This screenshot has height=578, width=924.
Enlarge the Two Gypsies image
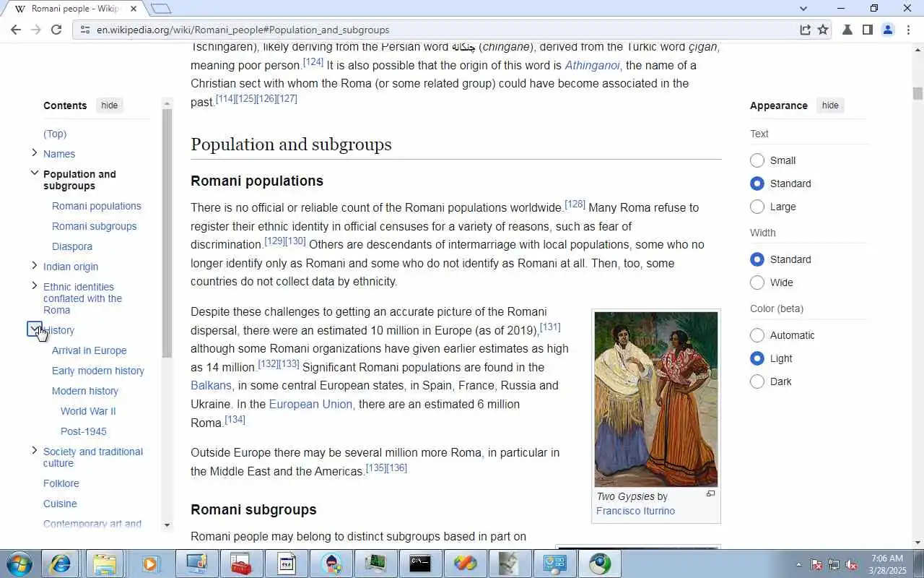710,494
